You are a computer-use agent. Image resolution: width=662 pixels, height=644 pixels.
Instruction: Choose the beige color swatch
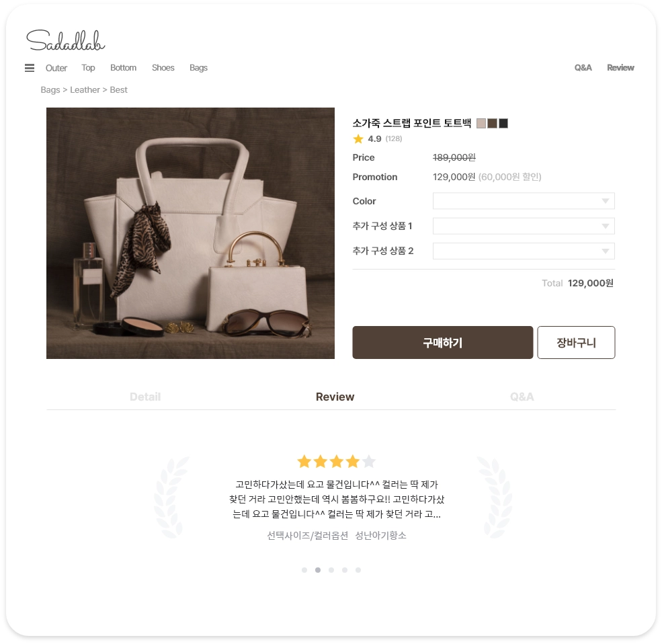coord(481,123)
